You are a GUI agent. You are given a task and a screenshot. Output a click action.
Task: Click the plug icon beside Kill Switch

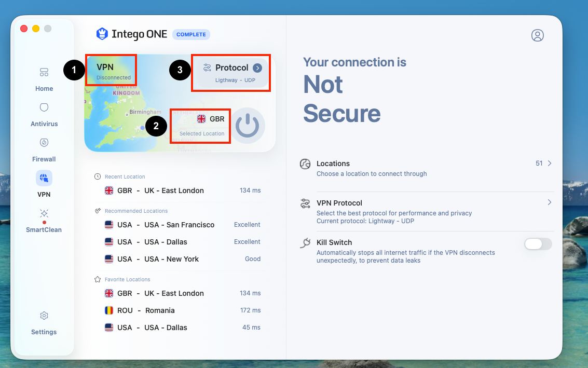[305, 243]
